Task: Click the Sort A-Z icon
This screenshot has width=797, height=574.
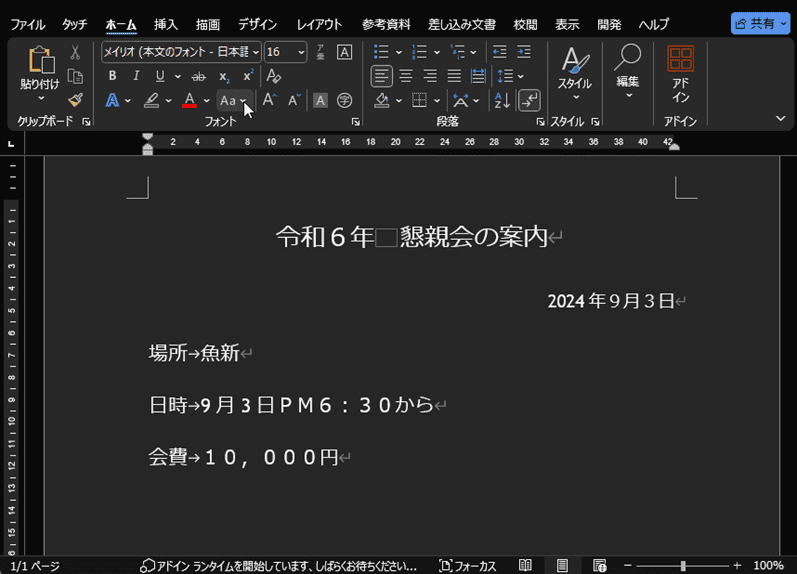Action: coord(502,100)
